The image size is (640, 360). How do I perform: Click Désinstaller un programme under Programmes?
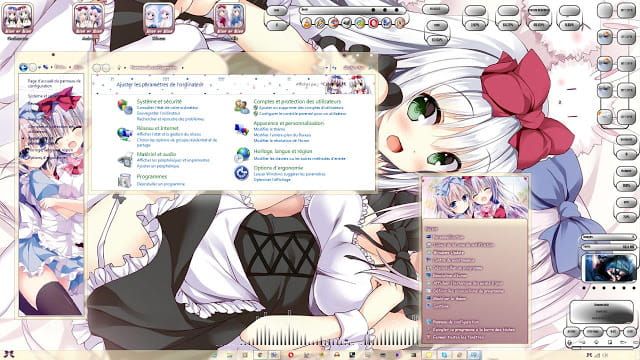(x=161, y=184)
